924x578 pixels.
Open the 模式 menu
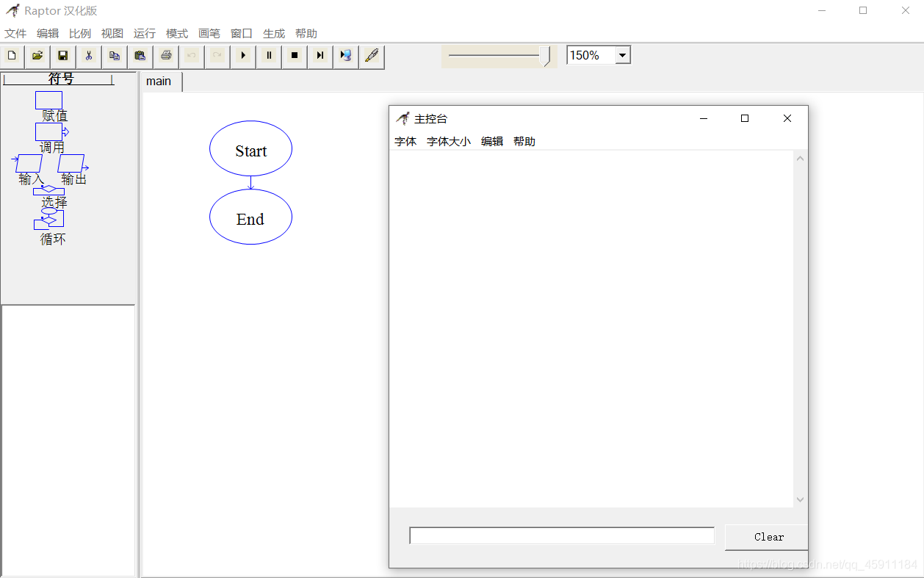[177, 34]
